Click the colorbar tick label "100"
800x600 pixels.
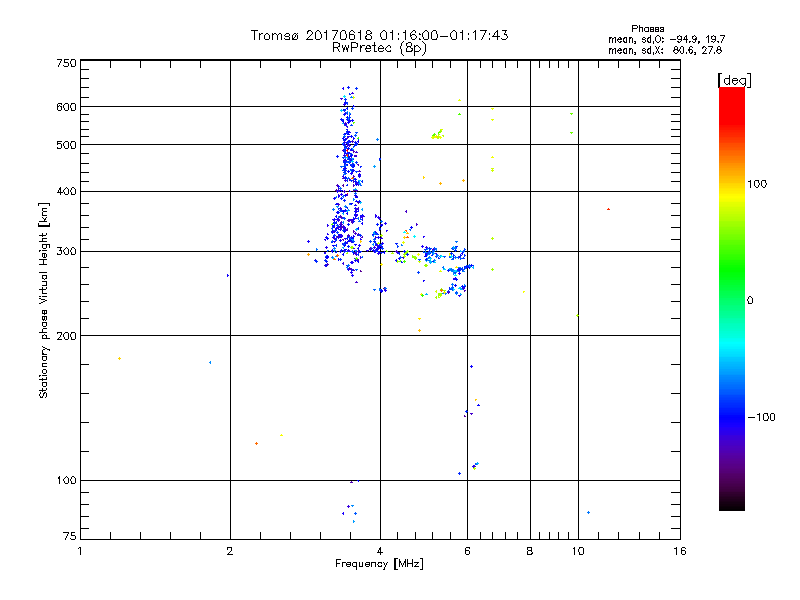point(757,184)
